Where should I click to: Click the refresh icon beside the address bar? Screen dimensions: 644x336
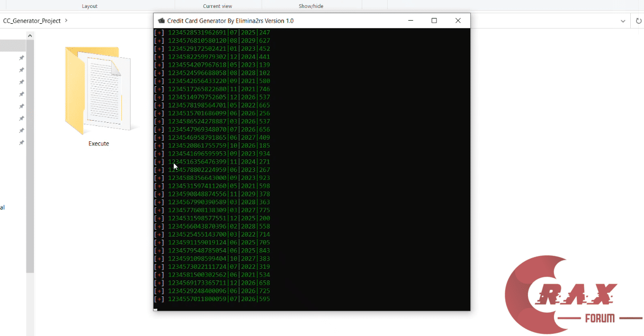tap(639, 21)
